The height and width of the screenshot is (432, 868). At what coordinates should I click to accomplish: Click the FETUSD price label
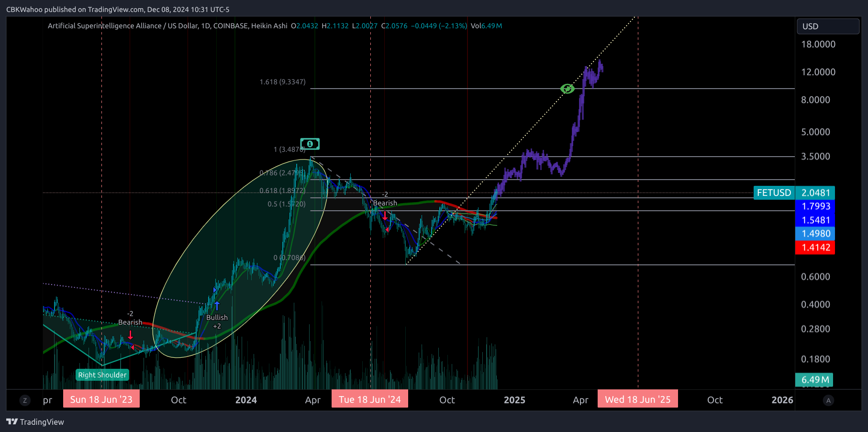pyautogui.click(x=774, y=193)
